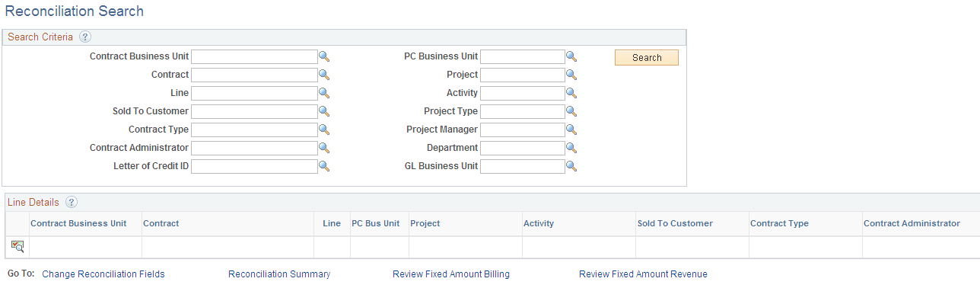980x288 pixels.
Task: Sort grid by Contract column header
Action: tap(161, 223)
